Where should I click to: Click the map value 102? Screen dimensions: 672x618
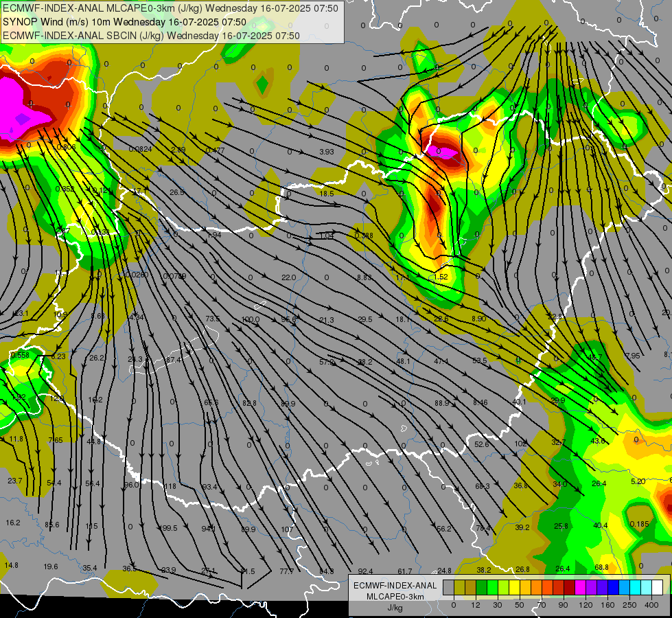click(x=520, y=444)
